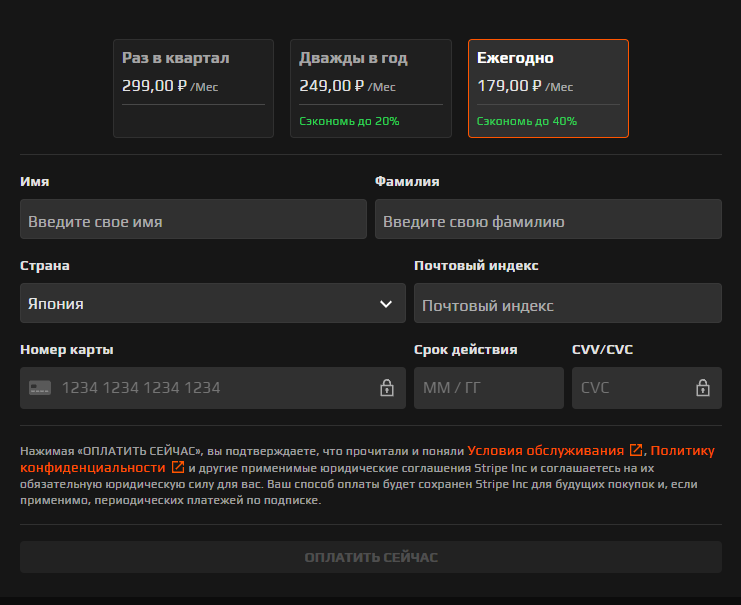Click the 299,00 ₽ /Мес price
Viewport: 741px width, 605px height.
tap(170, 86)
